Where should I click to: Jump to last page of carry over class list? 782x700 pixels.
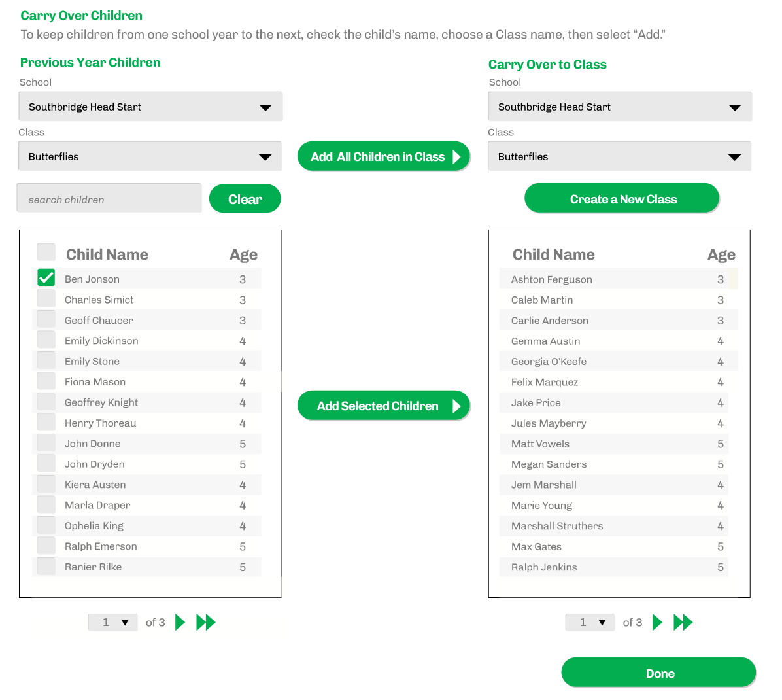tap(683, 622)
